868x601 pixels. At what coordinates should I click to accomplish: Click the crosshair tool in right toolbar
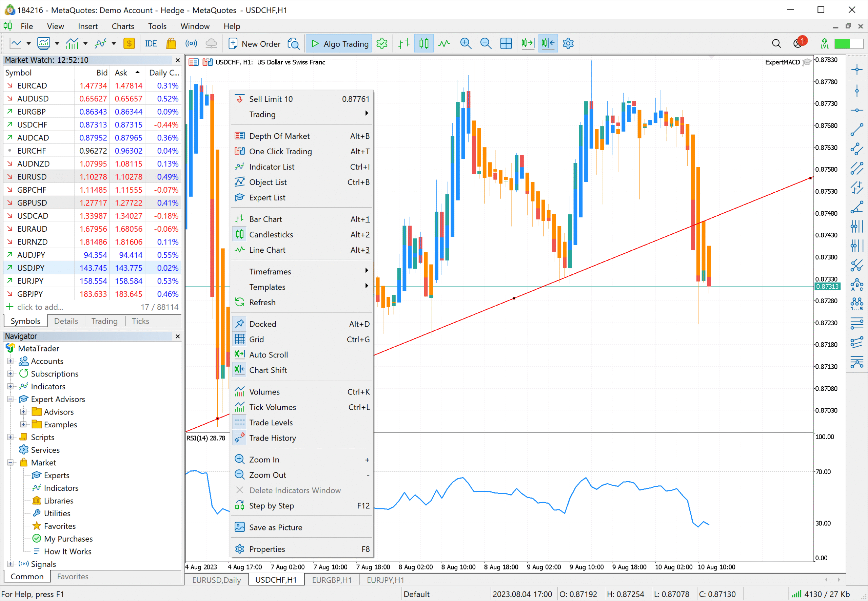click(x=857, y=69)
